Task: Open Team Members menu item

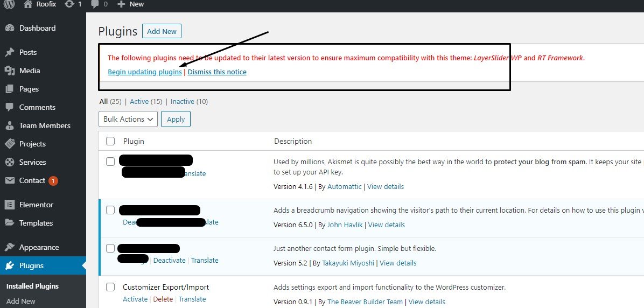Action: point(45,125)
